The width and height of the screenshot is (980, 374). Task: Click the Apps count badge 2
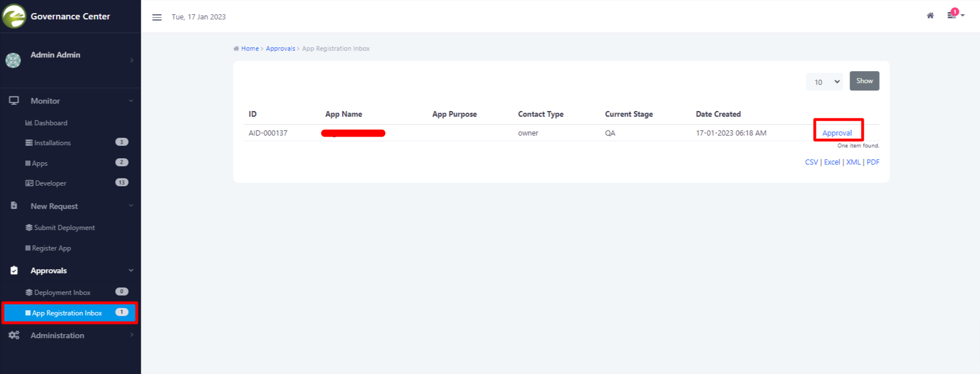pos(121,162)
